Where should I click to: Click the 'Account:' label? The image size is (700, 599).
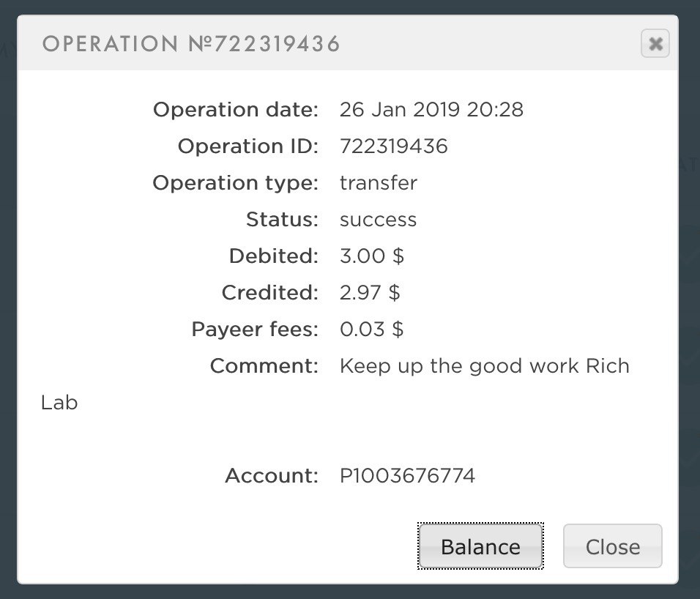271,476
